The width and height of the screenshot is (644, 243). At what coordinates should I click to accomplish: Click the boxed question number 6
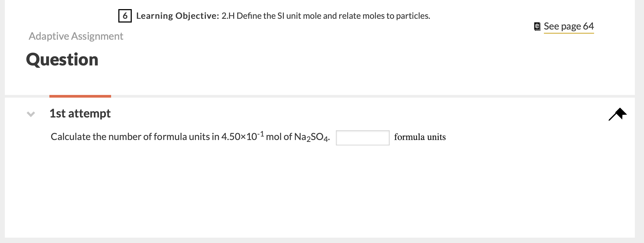[x=125, y=16]
